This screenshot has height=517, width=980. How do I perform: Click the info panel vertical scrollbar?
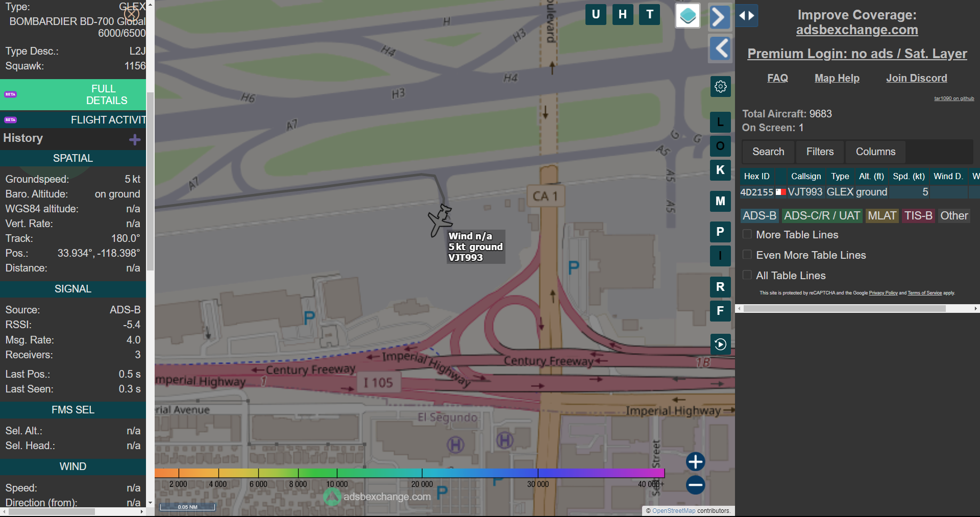tap(150, 181)
